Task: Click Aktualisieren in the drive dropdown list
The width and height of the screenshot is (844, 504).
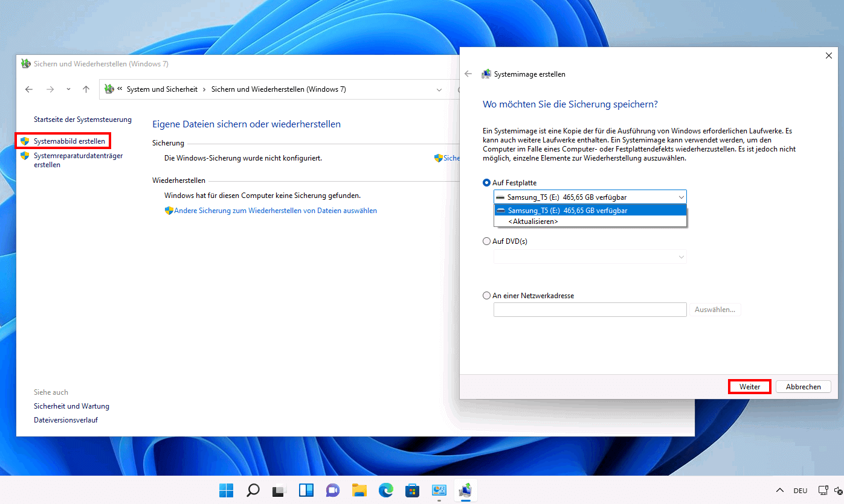Action: 533,221
